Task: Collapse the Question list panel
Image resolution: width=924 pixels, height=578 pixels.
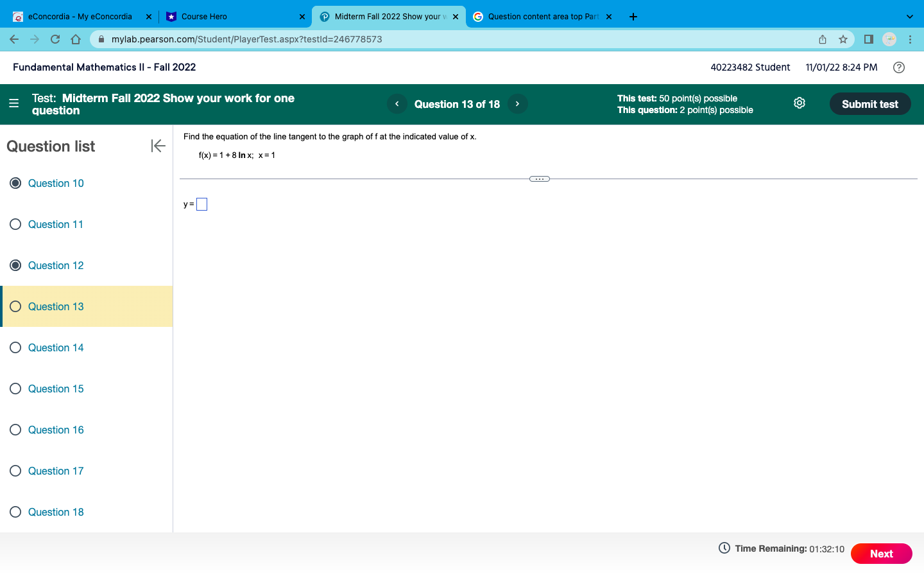Action: (x=158, y=146)
